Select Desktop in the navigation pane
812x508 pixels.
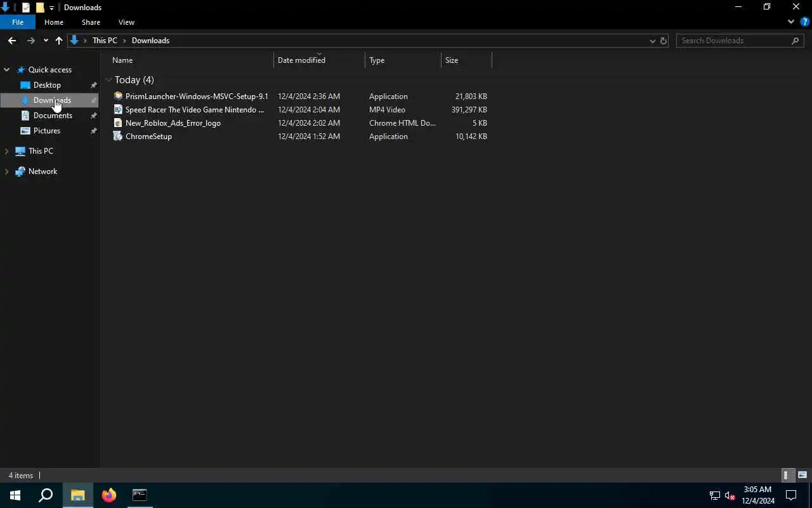(47, 85)
